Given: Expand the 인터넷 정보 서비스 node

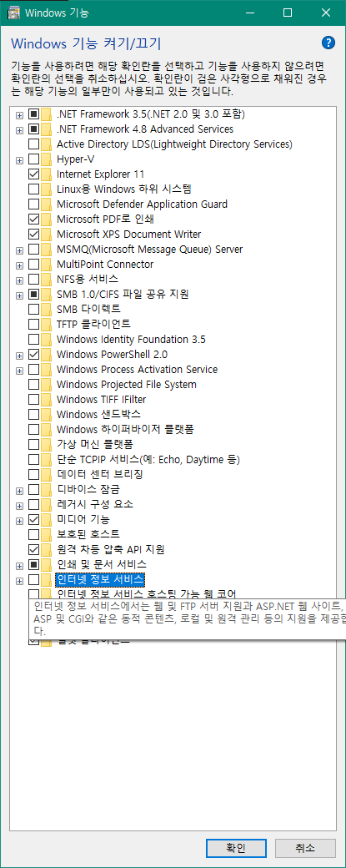Looking at the screenshot, I should tap(20, 580).
